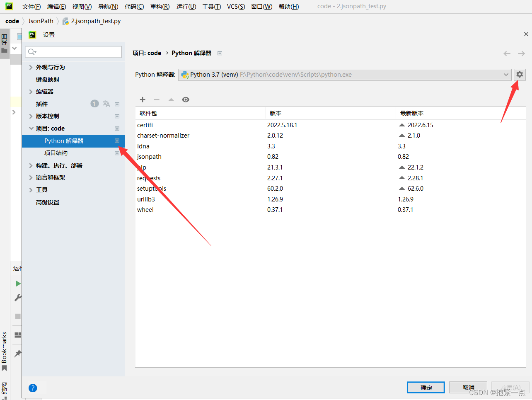532x400 pixels.
Task: Click the search magnifier icon in settings
Action: point(32,52)
